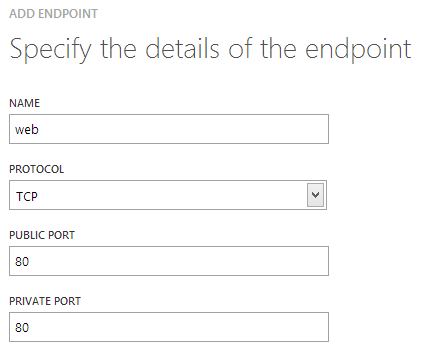Click into the PUBLIC PORT field

pos(169,261)
